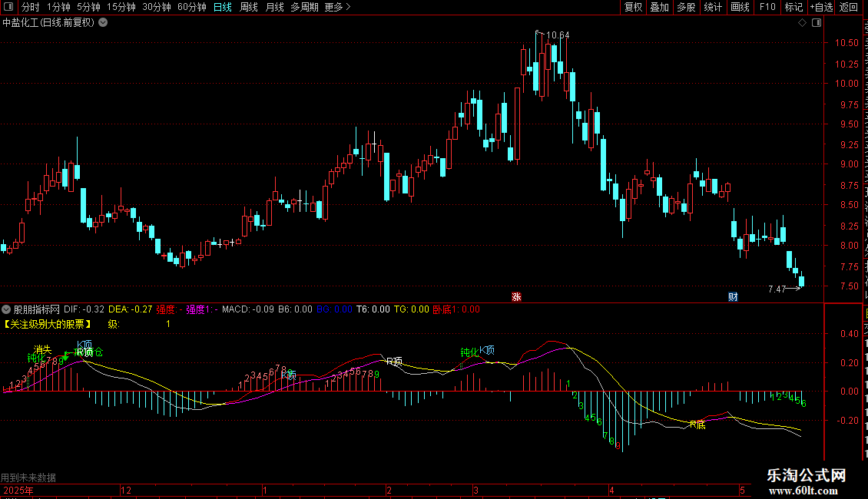Select the 15分钟 period

pos(121,7)
